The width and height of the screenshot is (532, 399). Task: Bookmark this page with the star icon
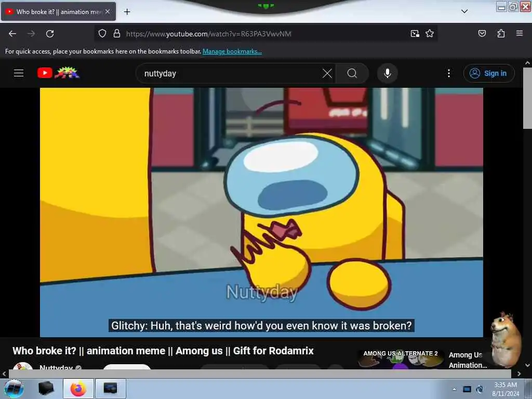[x=430, y=33]
